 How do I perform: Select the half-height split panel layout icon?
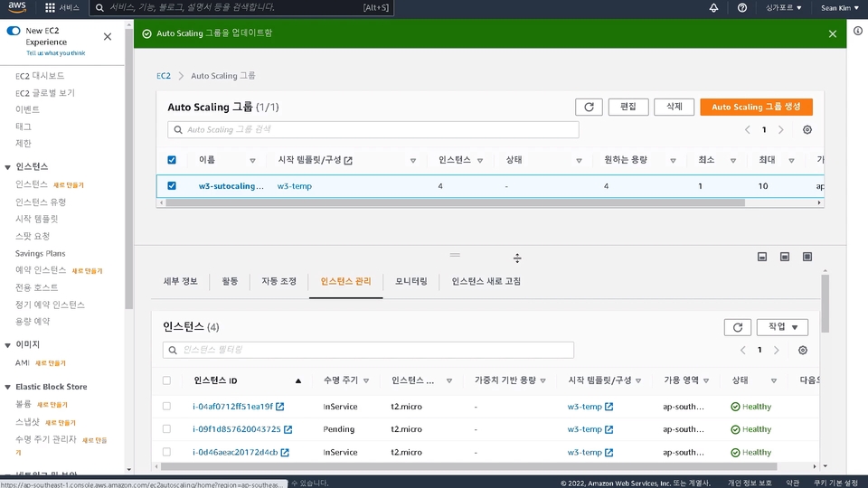(x=785, y=257)
